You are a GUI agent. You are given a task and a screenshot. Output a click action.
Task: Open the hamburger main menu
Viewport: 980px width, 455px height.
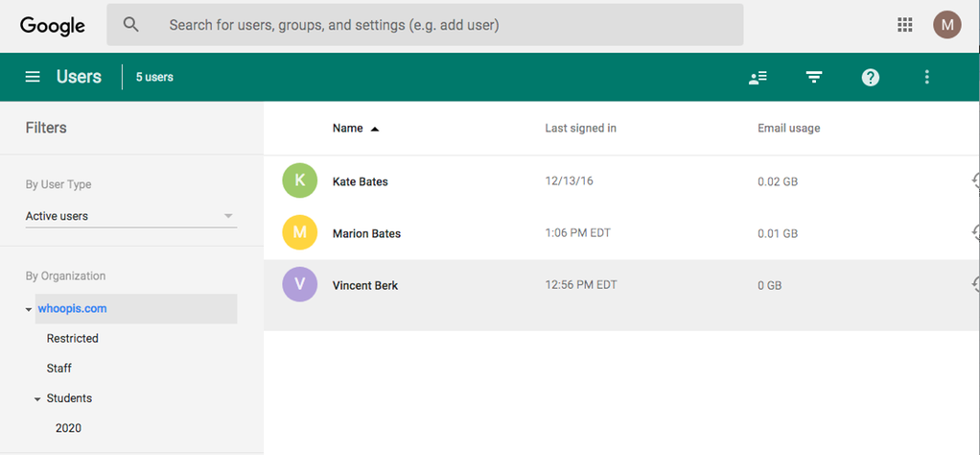click(33, 78)
